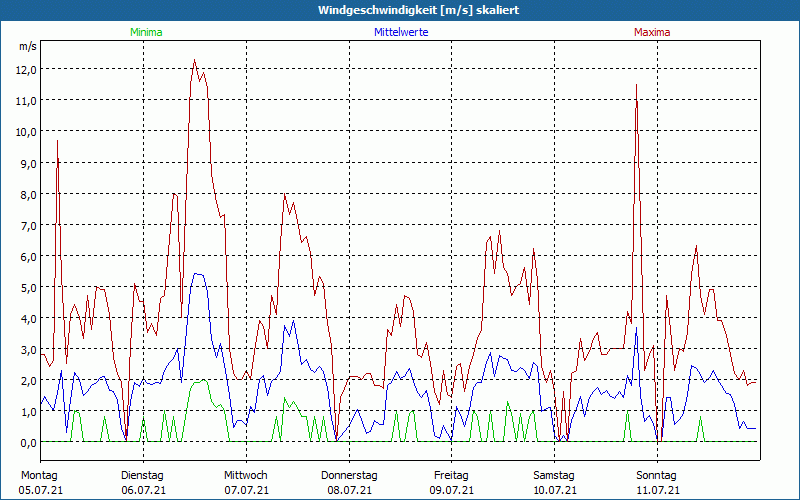Click the blue Mittelwerte legend label
The width and height of the screenshot is (800, 500).
401,32
